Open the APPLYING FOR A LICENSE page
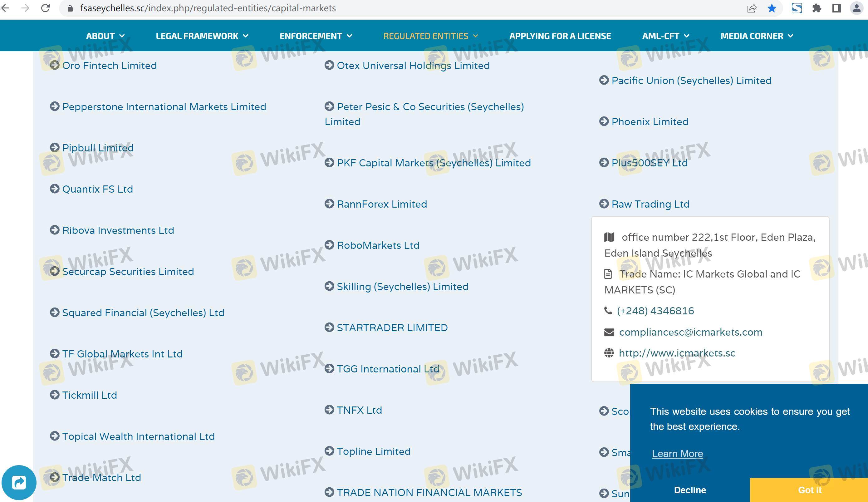The image size is (868, 502). pyautogui.click(x=560, y=36)
